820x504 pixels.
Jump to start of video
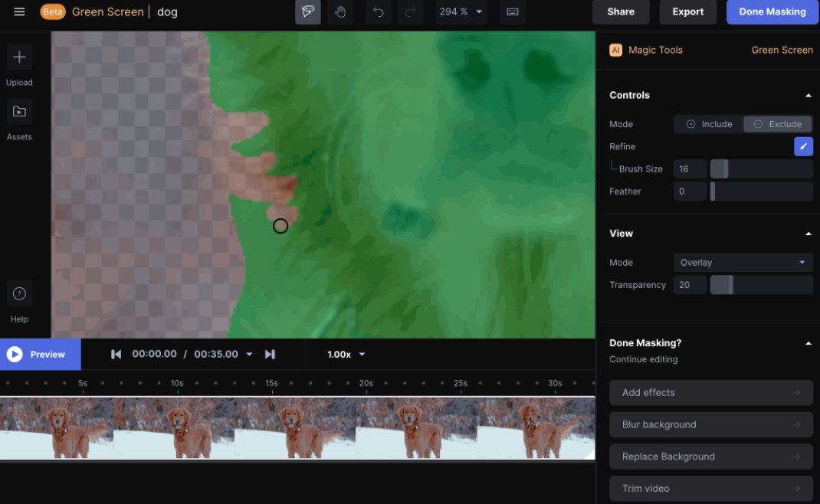pyautogui.click(x=116, y=355)
